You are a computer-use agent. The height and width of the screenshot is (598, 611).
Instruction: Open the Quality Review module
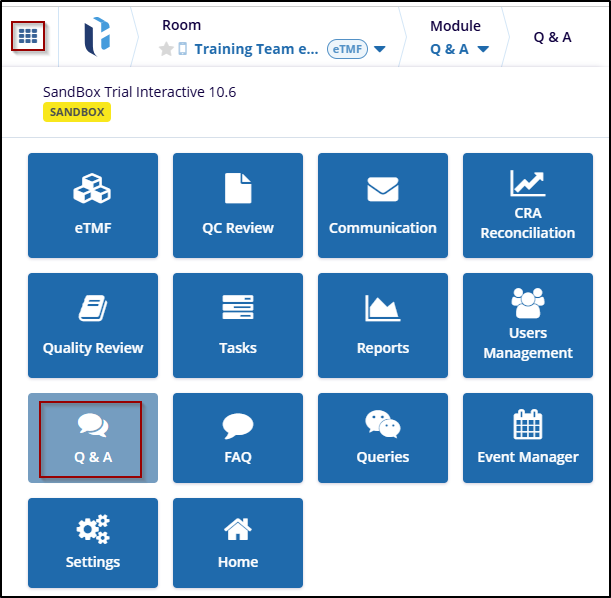93,325
